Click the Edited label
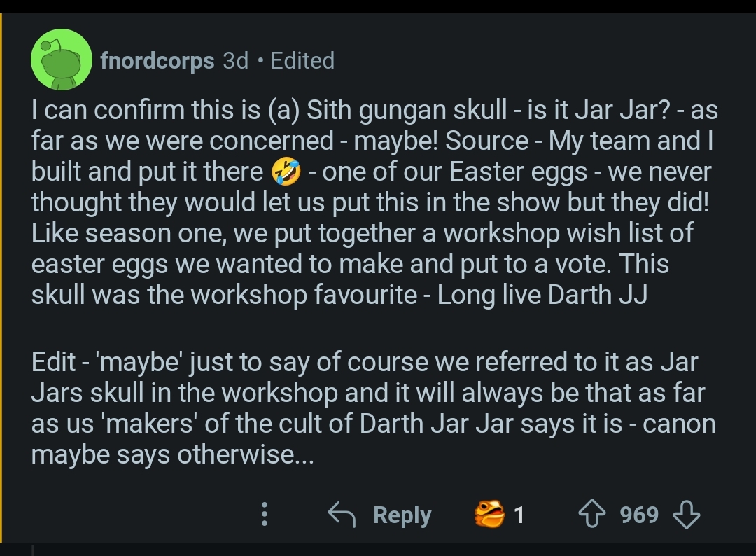The width and height of the screenshot is (756, 556). tap(302, 61)
